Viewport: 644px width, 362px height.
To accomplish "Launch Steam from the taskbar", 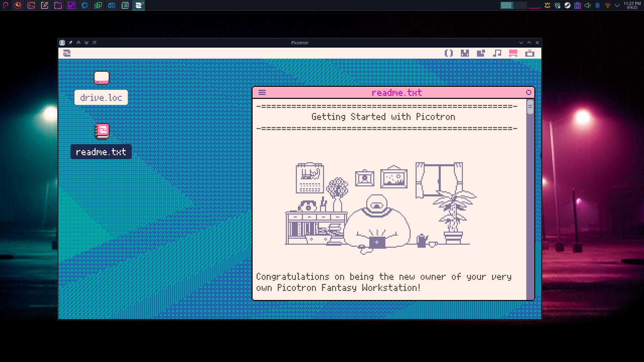I will point(71,6).
